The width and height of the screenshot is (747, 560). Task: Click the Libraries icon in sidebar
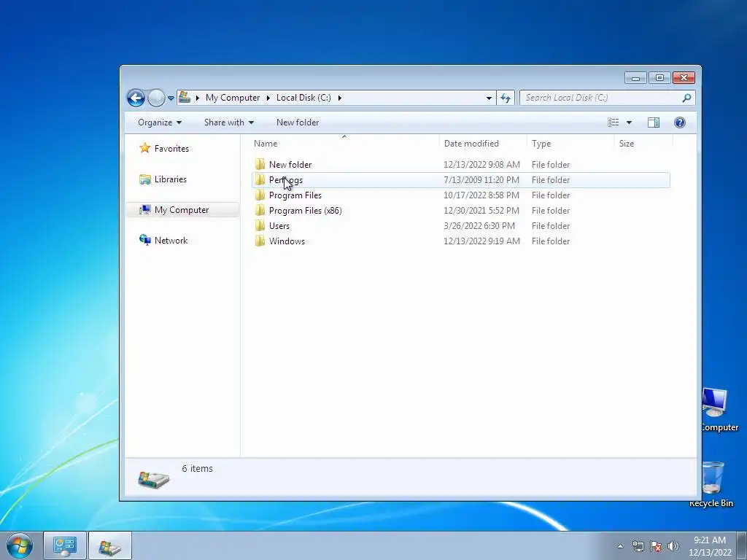pos(145,179)
